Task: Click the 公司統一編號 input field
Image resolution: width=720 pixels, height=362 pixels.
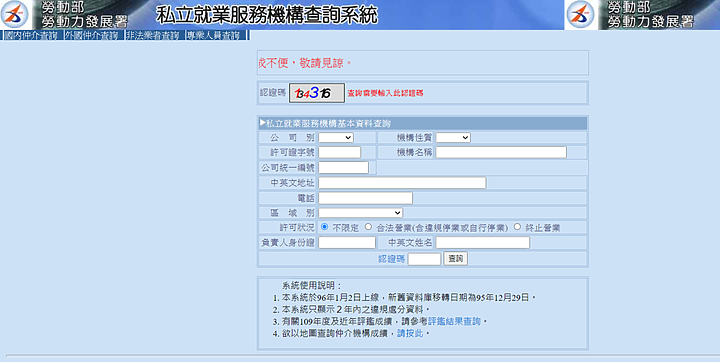Action: tap(343, 167)
